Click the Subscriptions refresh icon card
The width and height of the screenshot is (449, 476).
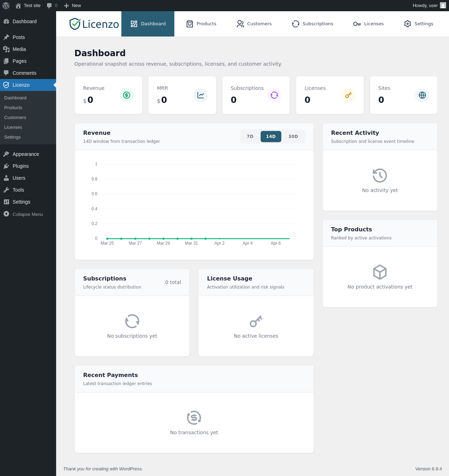click(x=274, y=95)
